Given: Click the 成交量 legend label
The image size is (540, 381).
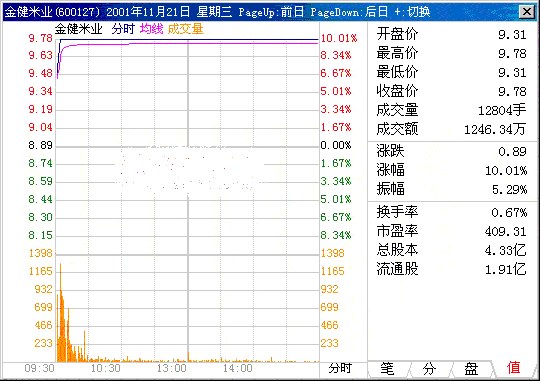Looking at the screenshot, I should [x=186, y=29].
